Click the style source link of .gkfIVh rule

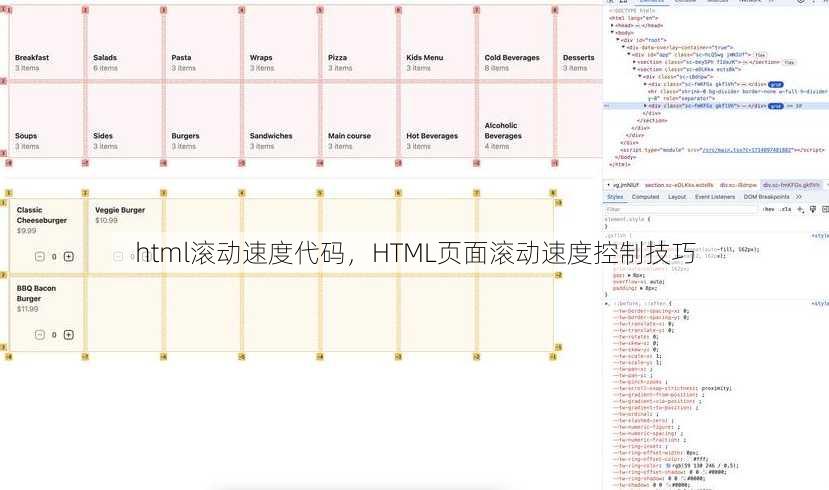tap(820, 236)
